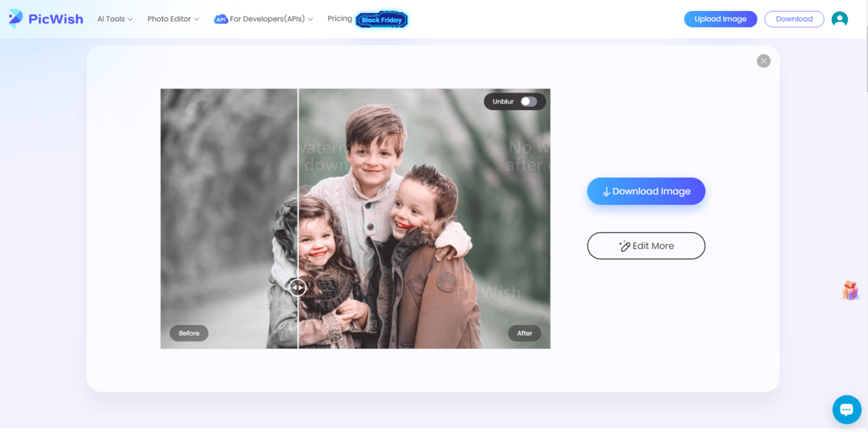Close the result preview panel

click(x=763, y=62)
